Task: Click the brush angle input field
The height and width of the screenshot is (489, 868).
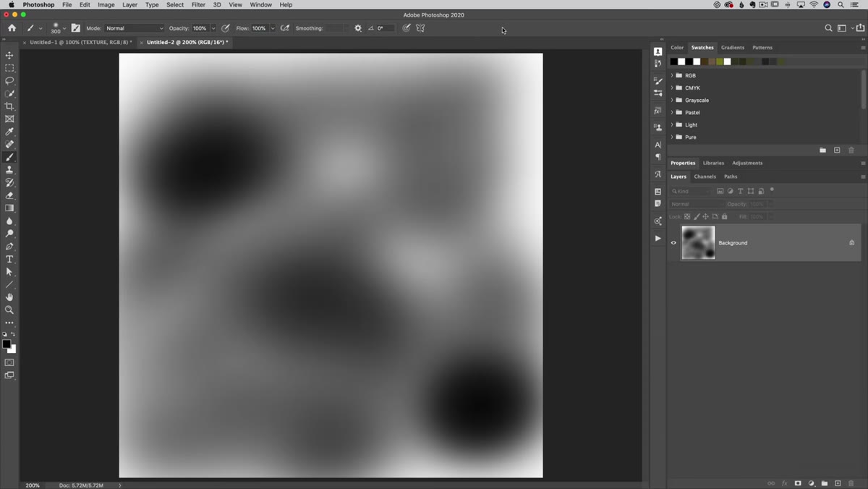Action: 384,28
